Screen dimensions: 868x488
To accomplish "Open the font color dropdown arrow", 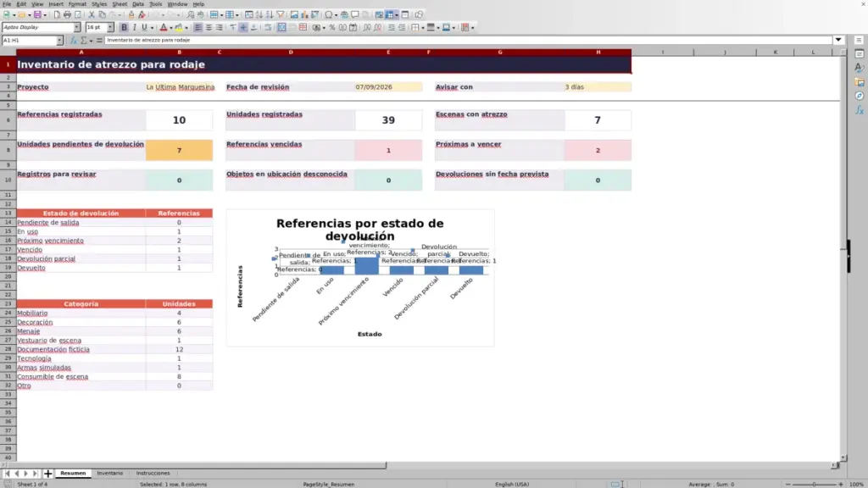I will [171, 28].
